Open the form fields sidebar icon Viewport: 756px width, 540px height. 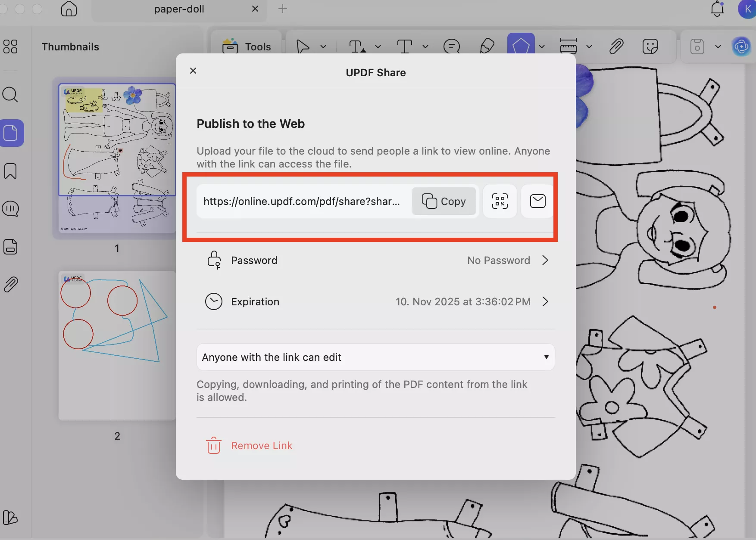(x=10, y=247)
